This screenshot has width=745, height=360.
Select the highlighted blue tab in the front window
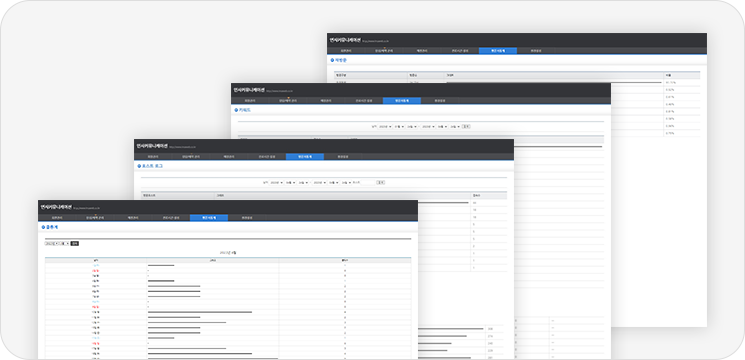(209, 218)
